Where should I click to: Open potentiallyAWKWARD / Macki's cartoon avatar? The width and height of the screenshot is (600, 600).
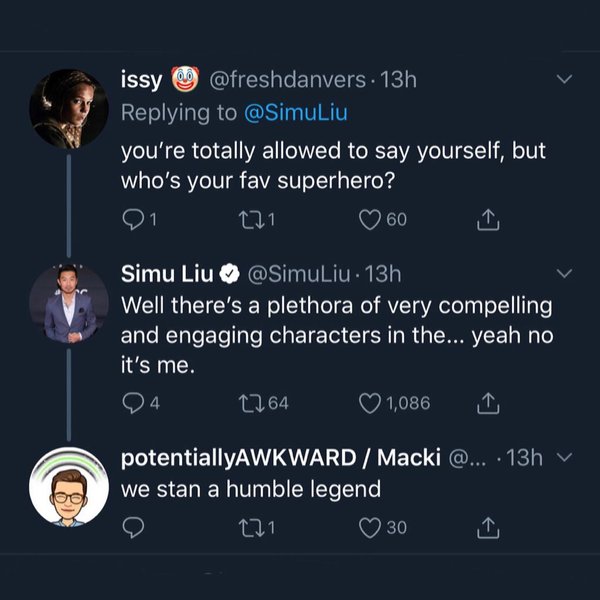(x=68, y=487)
